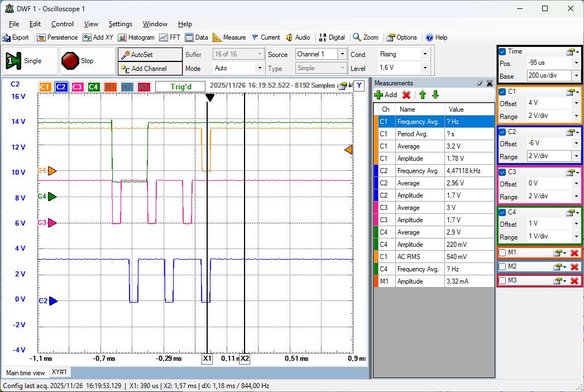The width and height of the screenshot is (584, 392).
Task: Open the Measure tool
Action: [229, 37]
